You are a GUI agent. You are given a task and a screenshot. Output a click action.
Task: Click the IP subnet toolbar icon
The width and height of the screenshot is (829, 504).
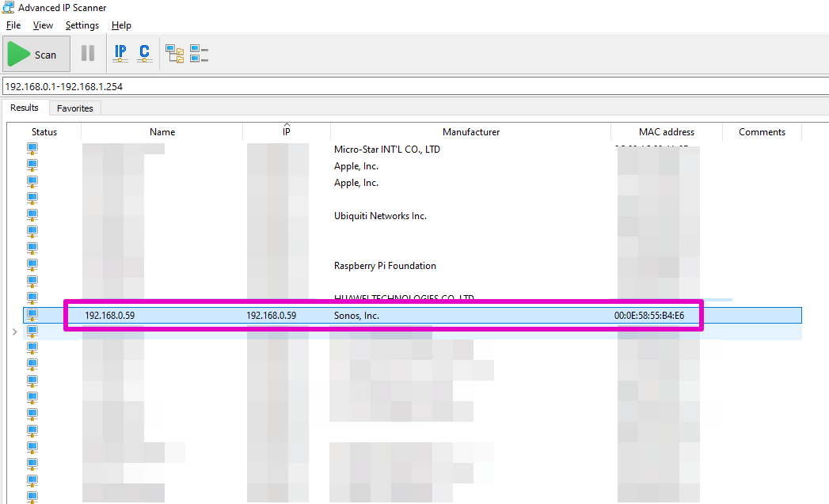pos(120,54)
